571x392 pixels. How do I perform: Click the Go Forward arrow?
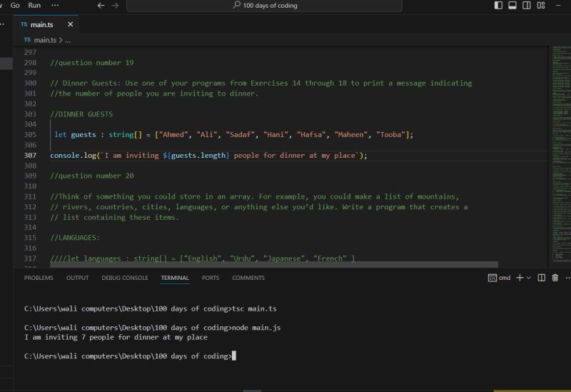[115, 5]
